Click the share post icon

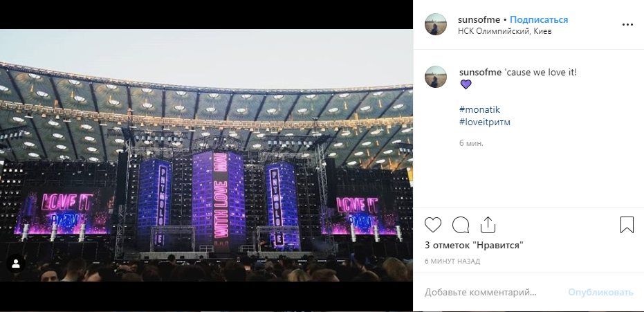point(488,225)
